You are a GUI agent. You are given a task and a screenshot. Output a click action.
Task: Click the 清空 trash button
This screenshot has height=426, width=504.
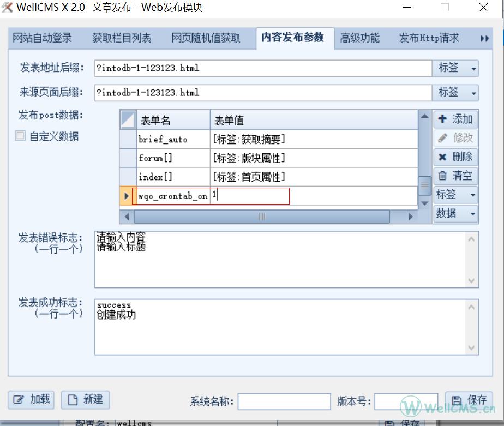[455, 176]
